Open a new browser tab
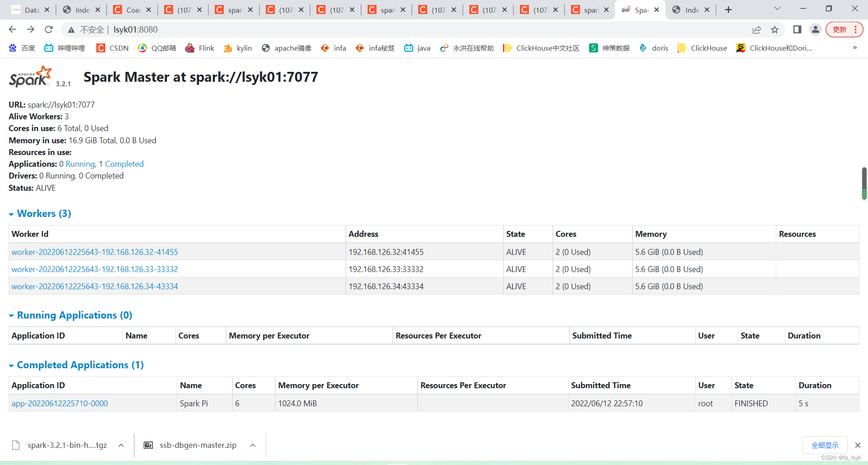868x465 pixels. pos(728,10)
